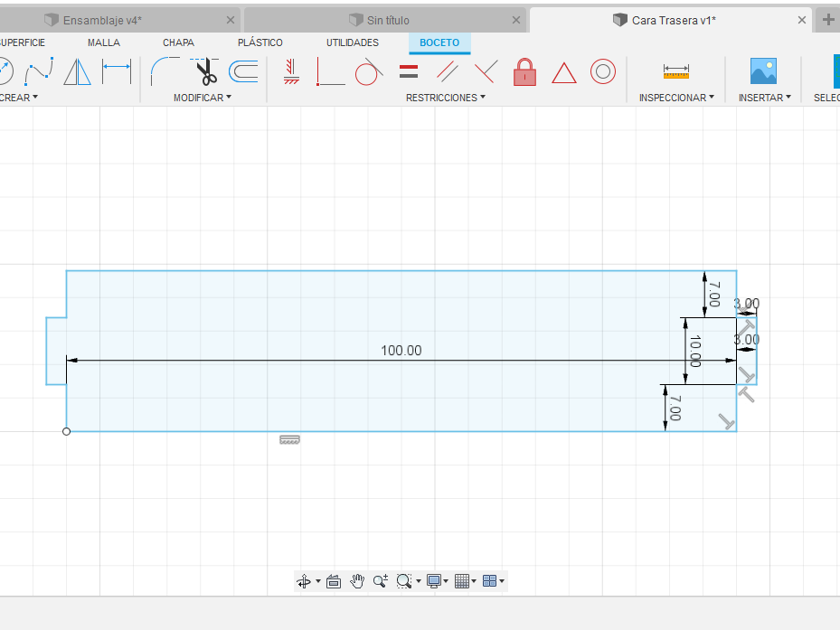Open Display Settings dropdown arrow
This screenshot has width=840, height=630.
click(447, 581)
